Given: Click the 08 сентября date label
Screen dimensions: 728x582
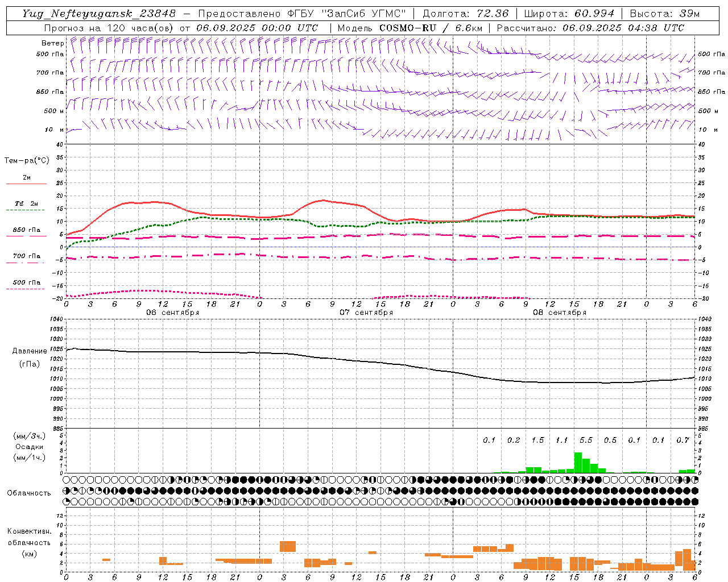Looking at the screenshot, I should point(560,313).
